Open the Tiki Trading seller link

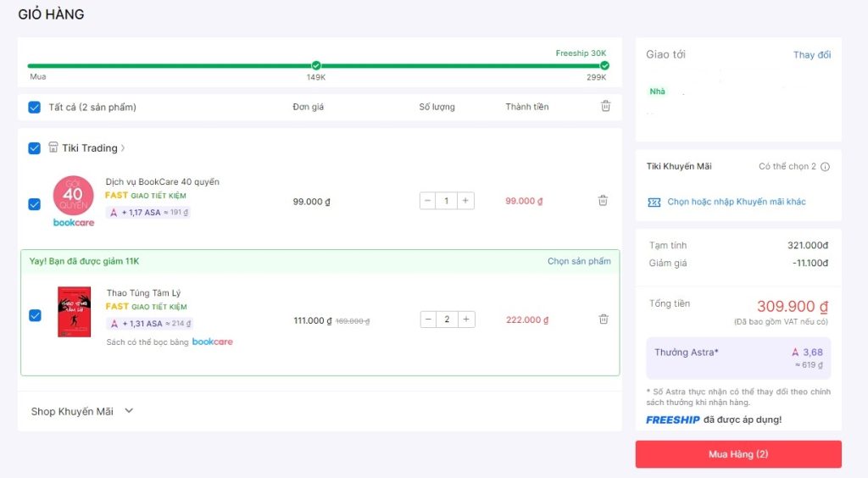pyautogui.click(x=90, y=147)
